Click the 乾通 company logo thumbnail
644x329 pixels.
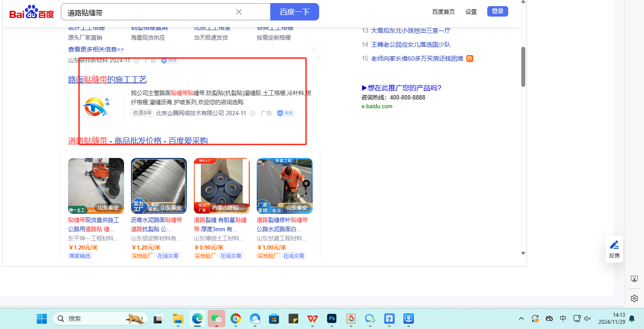click(x=96, y=108)
